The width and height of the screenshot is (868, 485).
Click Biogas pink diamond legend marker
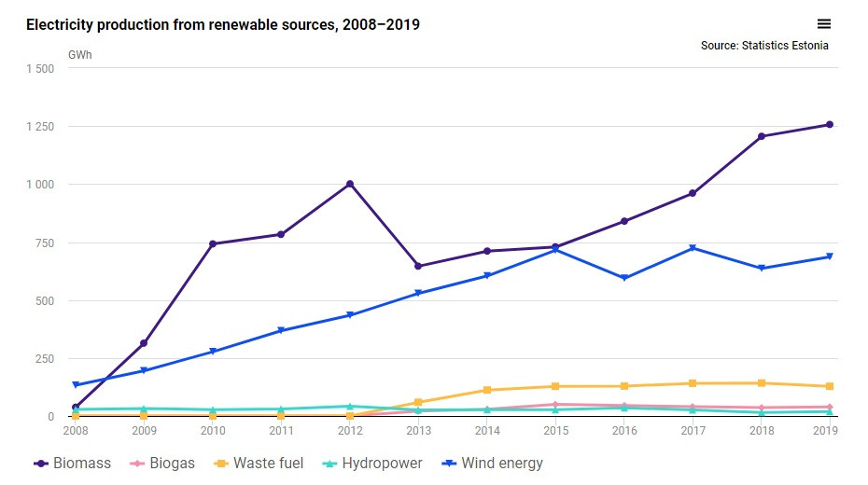pos(135,464)
